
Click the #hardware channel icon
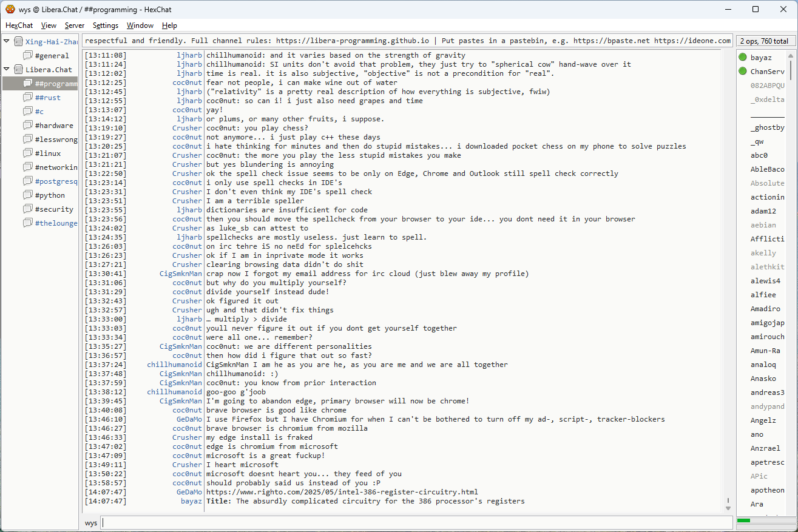[x=28, y=126]
